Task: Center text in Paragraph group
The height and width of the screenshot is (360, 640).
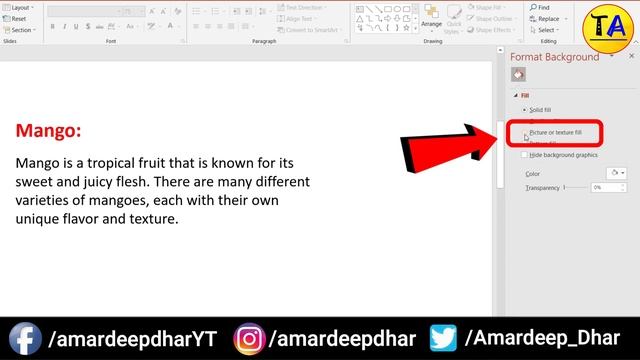Action: (x=208, y=27)
